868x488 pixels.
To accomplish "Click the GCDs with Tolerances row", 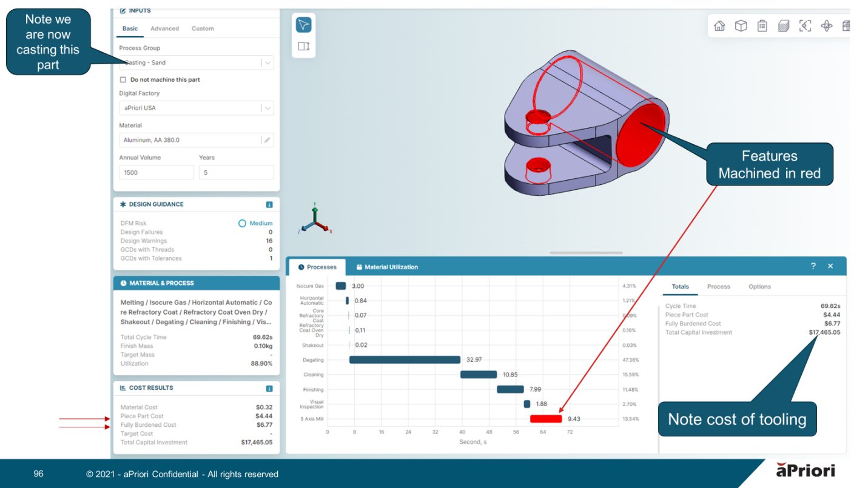I will click(197, 258).
